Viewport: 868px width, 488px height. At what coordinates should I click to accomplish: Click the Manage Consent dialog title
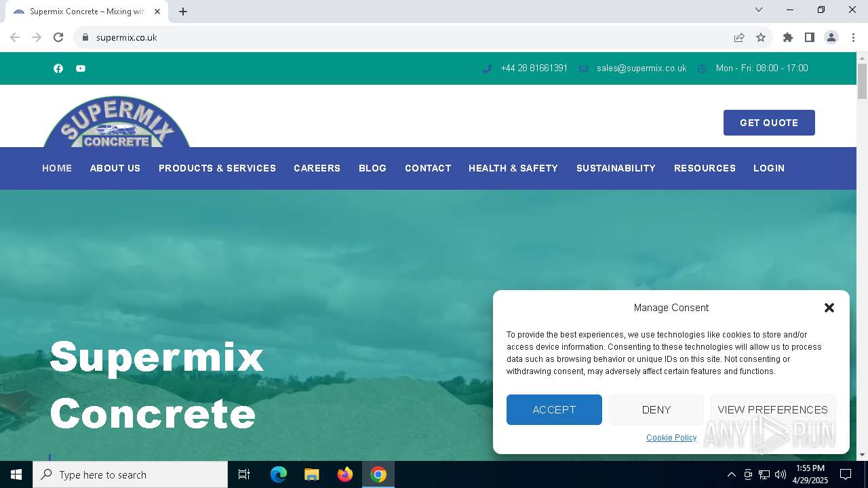pos(671,308)
